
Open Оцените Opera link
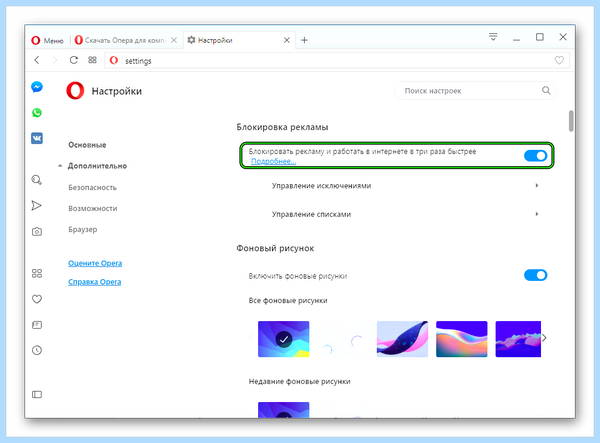[95, 263]
